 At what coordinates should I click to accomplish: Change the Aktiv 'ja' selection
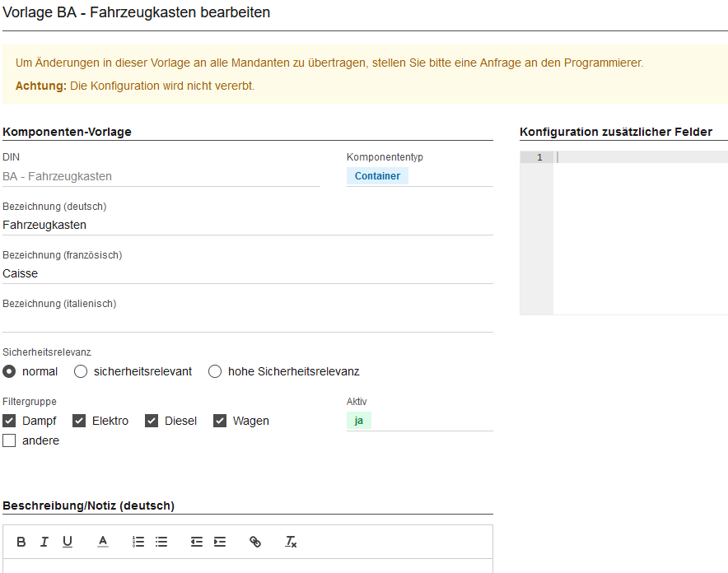click(359, 421)
